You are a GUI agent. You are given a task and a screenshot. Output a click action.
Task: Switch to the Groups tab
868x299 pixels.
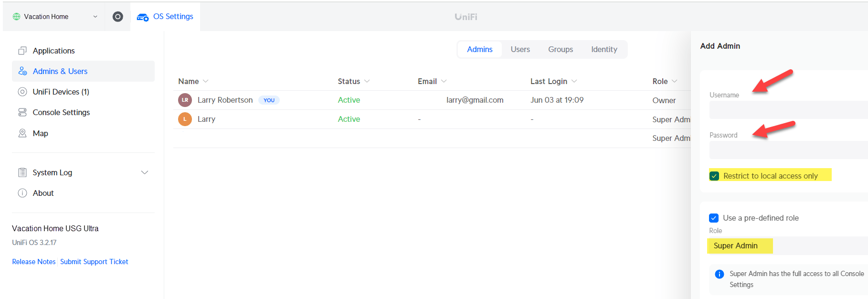(x=561, y=49)
